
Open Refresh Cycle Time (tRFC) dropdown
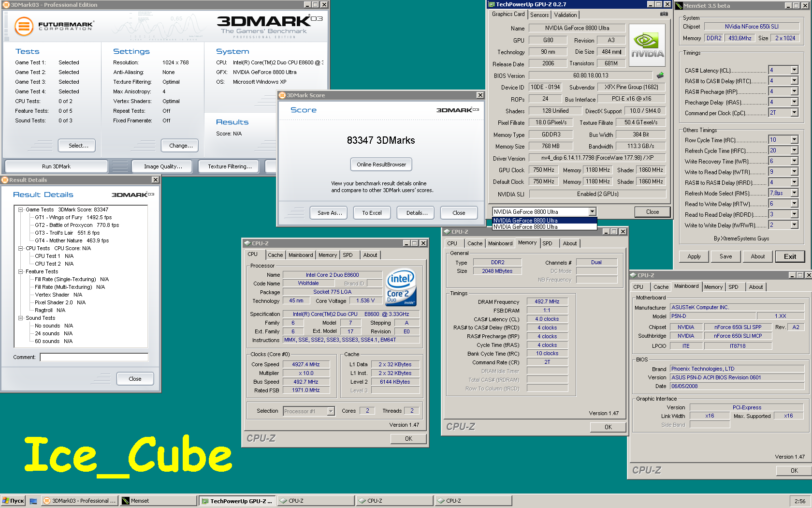coord(794,150)
